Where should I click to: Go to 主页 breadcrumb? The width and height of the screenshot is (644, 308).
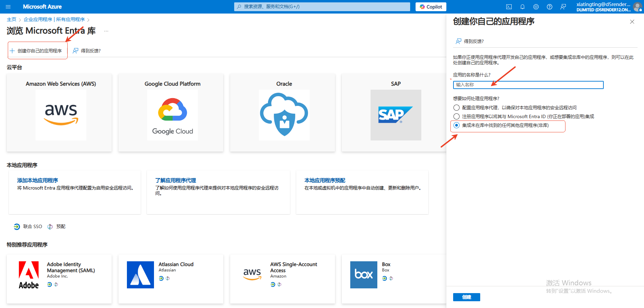pos(12,20)
